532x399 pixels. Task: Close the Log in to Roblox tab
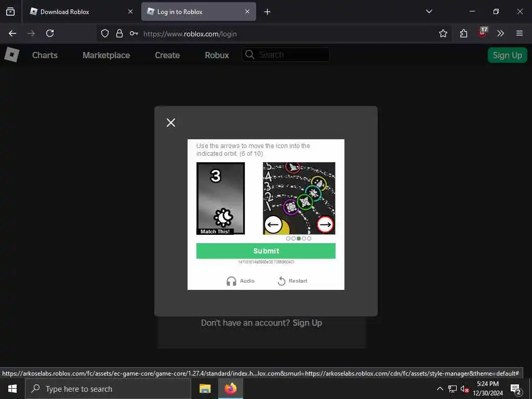[x=247, y=11]
